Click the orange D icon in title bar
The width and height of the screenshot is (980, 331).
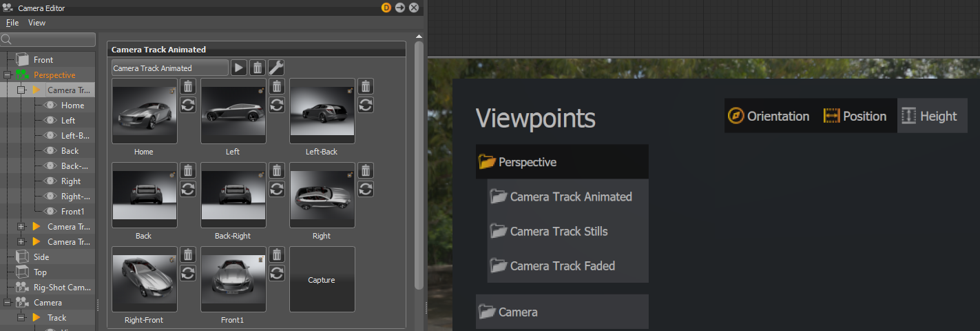click(386, 8)
